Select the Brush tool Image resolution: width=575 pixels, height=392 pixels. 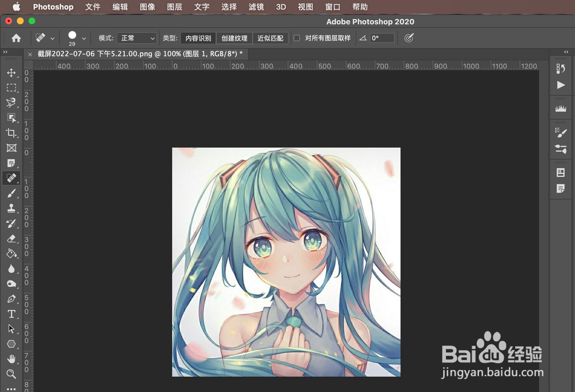(x=11, y=193)
